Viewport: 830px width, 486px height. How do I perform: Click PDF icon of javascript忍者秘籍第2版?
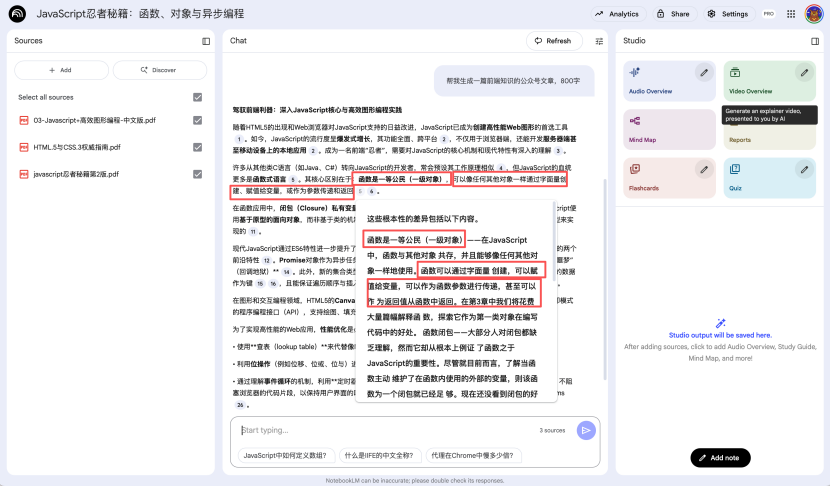(x=24, y=174)
